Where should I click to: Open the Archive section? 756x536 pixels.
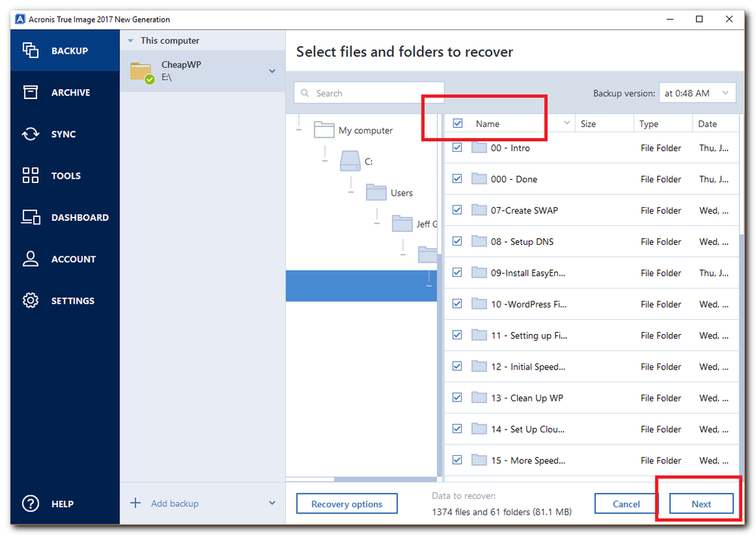[x=65, y=92]
